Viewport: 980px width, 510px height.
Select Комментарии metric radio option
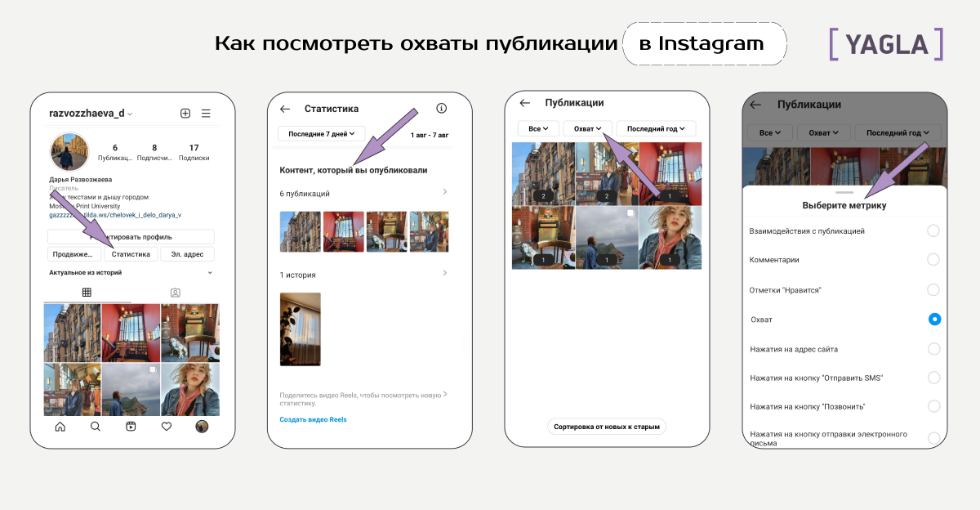pos(933,260)
